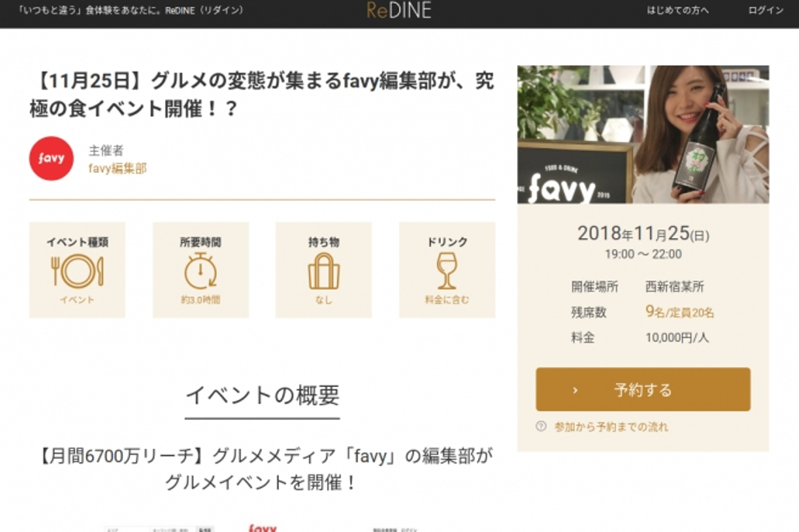Image resolution: width=799 pixels, height=532 pixels.
Task: Click the event photo of woman holding bottle
Action: click(x=643, y=134)
